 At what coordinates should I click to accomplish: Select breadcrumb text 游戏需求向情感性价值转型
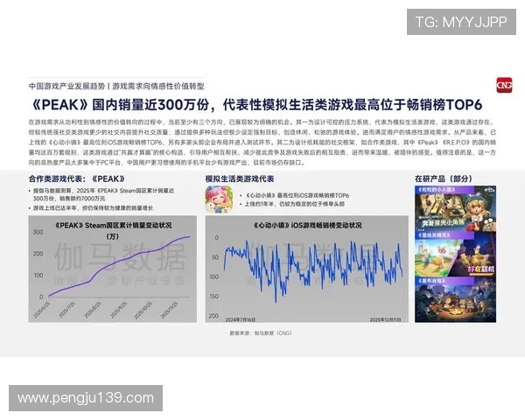[x=158, y=87]
